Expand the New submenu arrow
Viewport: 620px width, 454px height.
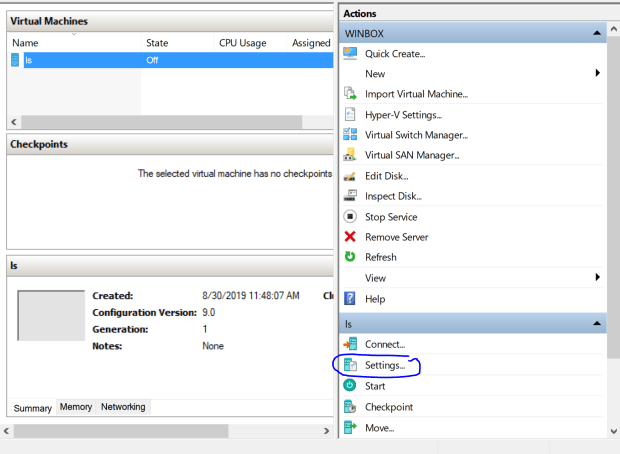(597, 73)
